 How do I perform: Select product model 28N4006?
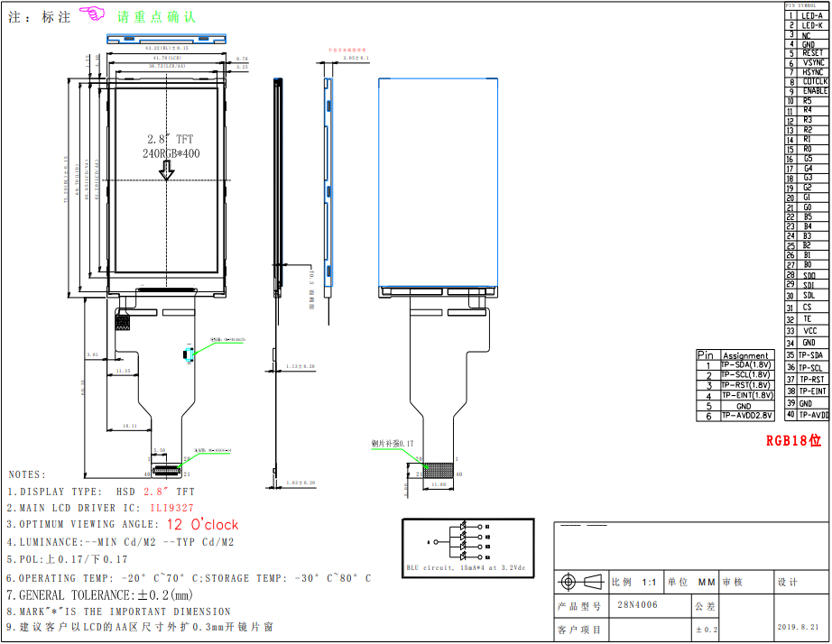[x=637, y=604]
